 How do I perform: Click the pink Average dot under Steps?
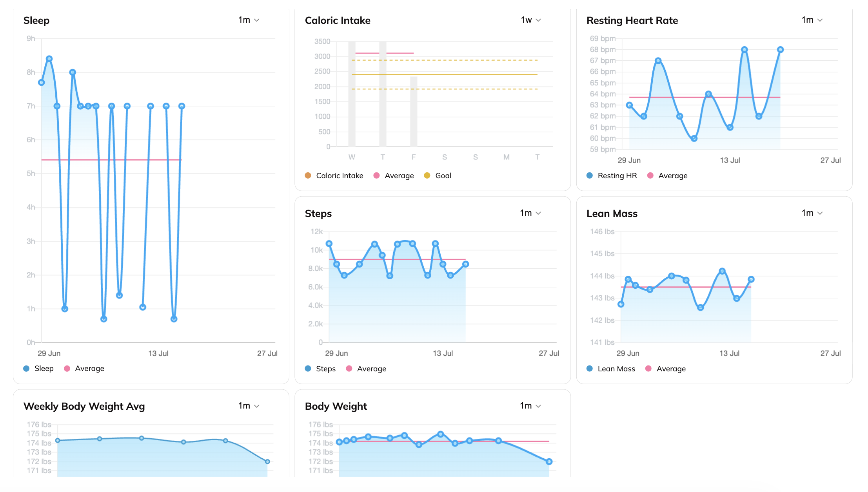(349, 369)
